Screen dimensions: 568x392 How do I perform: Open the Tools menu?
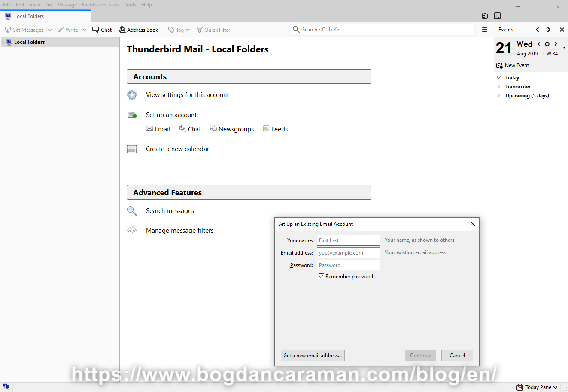click(x=130, y=5)
